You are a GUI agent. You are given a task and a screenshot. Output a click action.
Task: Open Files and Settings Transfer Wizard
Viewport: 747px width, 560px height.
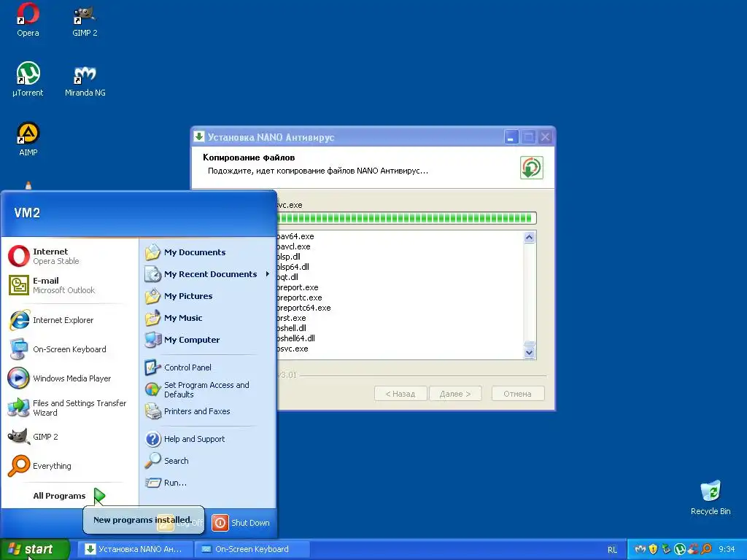point(69,408)
